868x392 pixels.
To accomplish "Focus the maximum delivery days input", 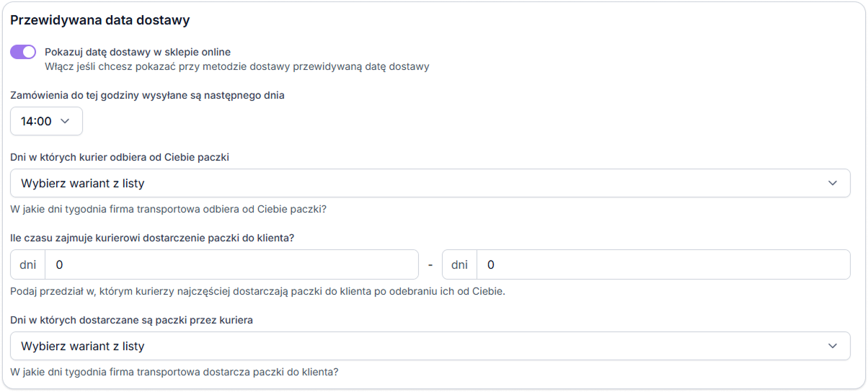I will pos(664,264).
